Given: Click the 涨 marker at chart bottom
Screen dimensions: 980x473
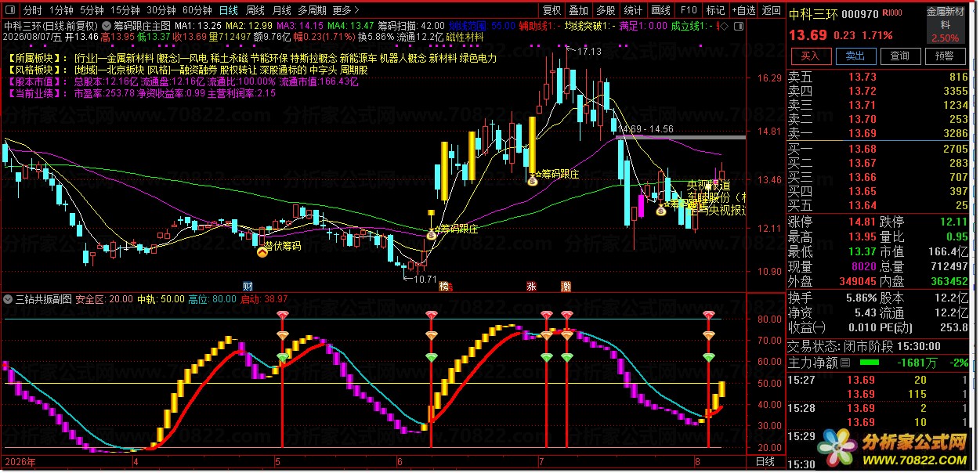Looking at the screenshot, I should (x=531, y=286).
